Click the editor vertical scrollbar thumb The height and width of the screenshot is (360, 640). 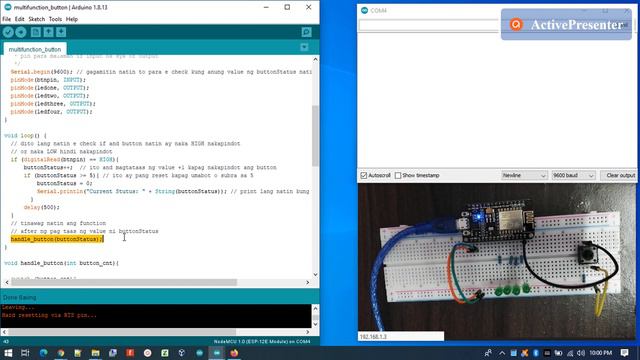click(x=315, y=136)
